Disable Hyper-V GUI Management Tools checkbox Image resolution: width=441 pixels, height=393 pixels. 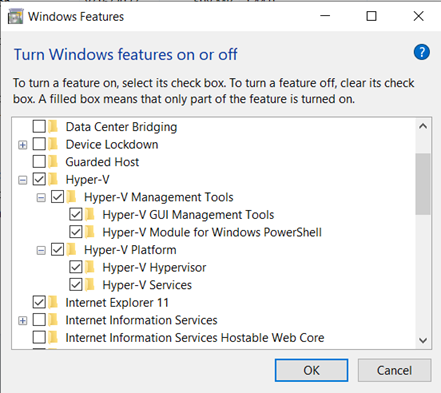pyautogui.click(x=76, y=215)
